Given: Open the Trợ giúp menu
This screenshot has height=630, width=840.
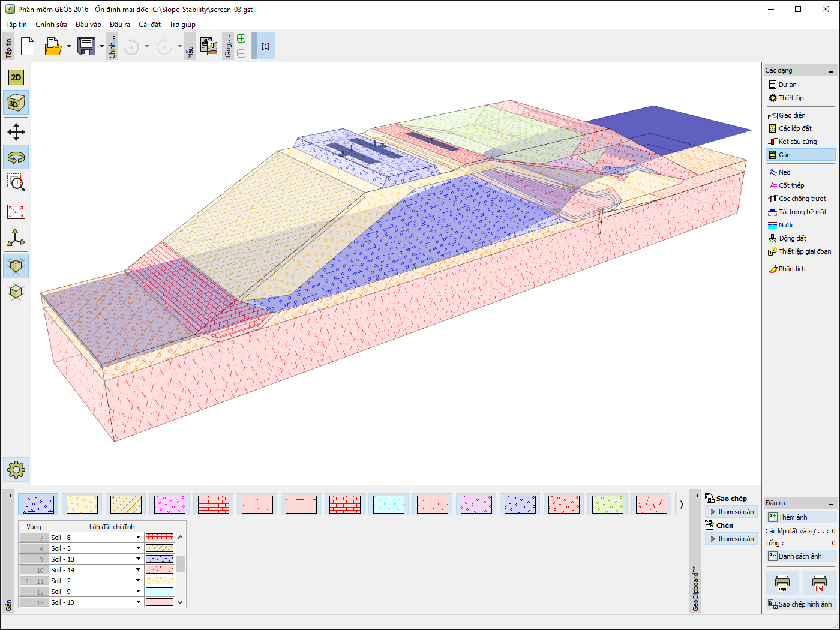Looking at the screenshot, I should tap(182, 25).
